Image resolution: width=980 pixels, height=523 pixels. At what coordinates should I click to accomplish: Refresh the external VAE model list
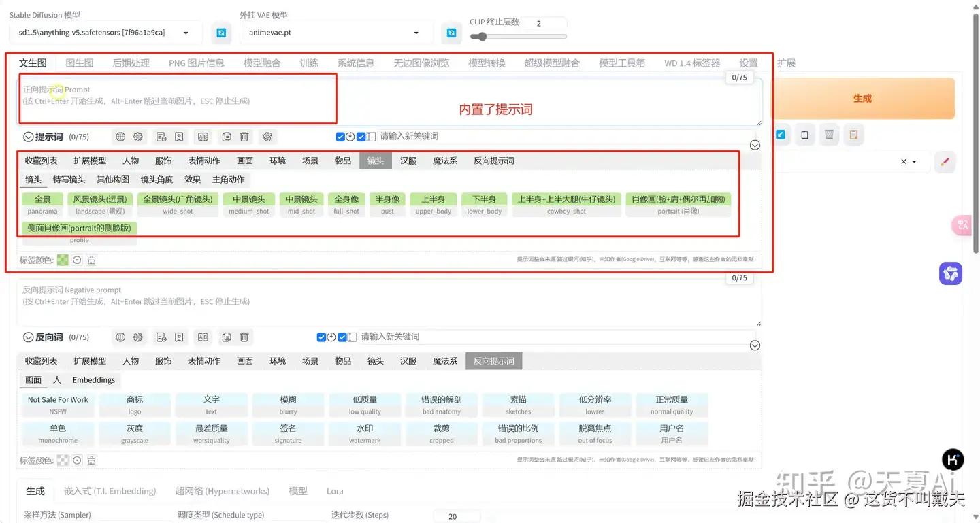coord(451,33)
